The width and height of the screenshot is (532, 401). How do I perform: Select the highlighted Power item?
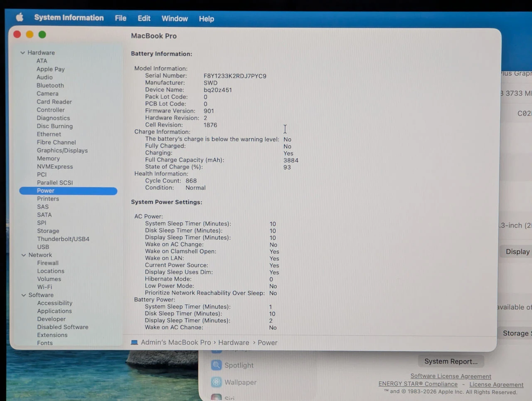pyautogui.click(x=68, y=191)
